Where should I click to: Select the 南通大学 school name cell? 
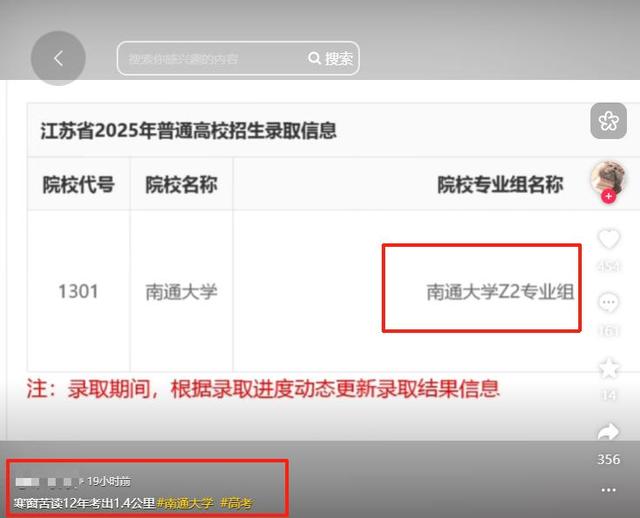click(181, 291)
